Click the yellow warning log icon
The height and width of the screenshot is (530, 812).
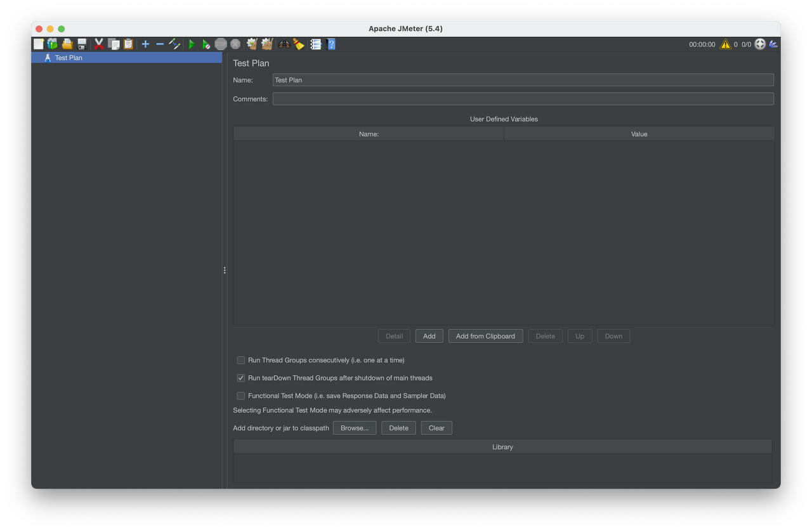click(x=726, y=44)
